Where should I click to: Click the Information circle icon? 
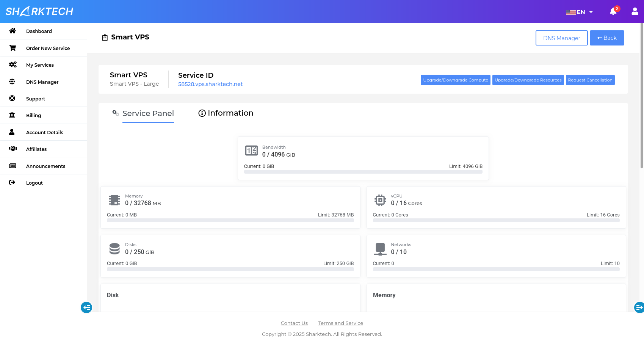pos(202,113)
